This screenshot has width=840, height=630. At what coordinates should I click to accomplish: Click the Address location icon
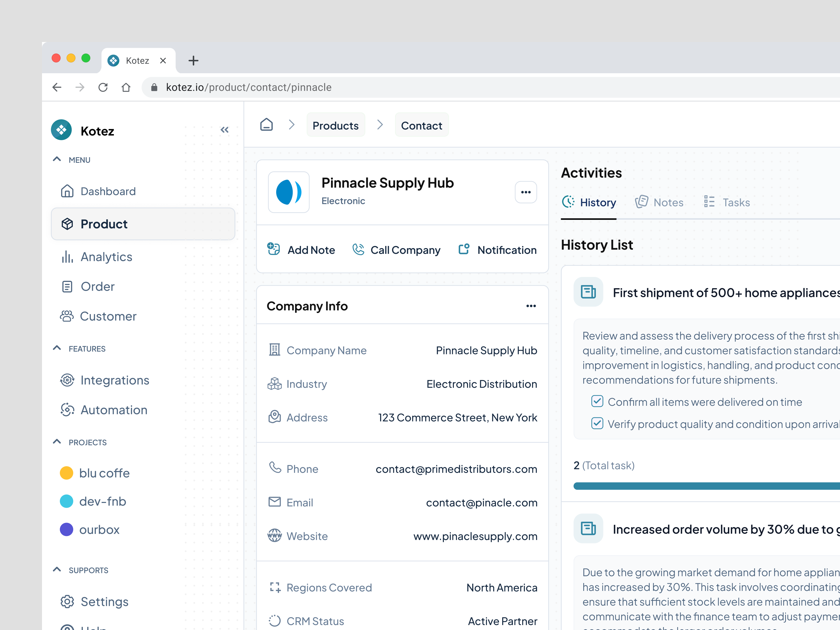point(275,417)
